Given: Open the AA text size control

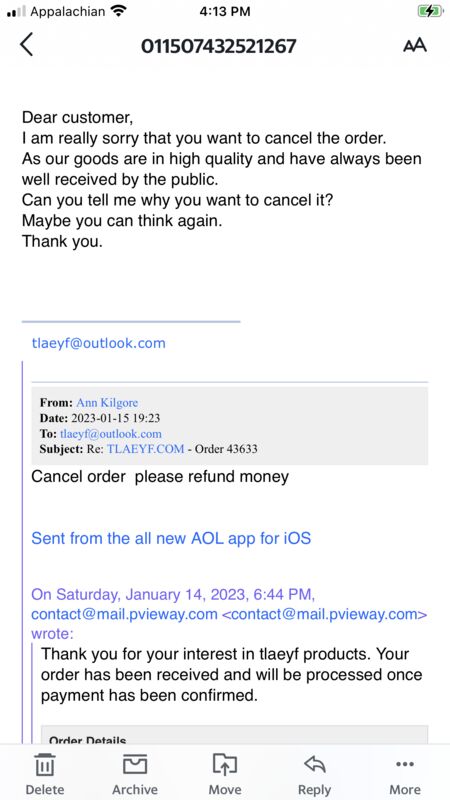Looking at the screenshot, I should click(415, 45).
